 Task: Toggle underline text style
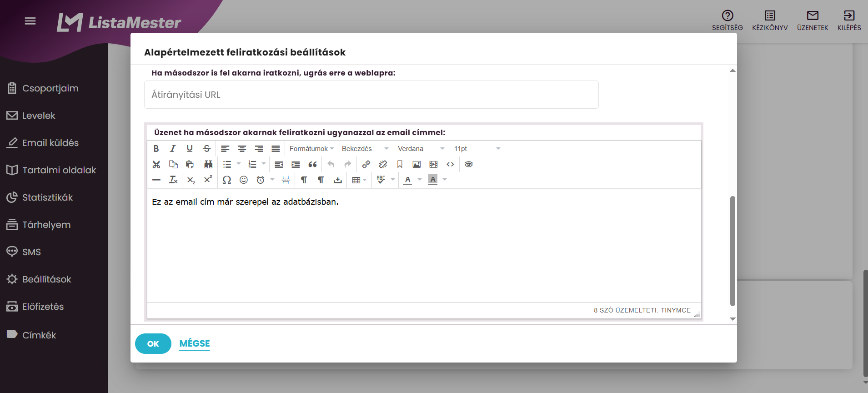pos(190,149)
